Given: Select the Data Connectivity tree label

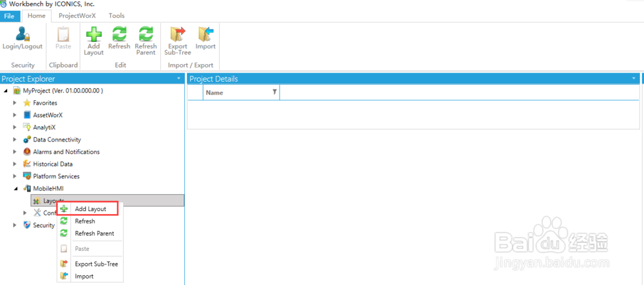Looking at the screenshot, I should click(57, 140).
